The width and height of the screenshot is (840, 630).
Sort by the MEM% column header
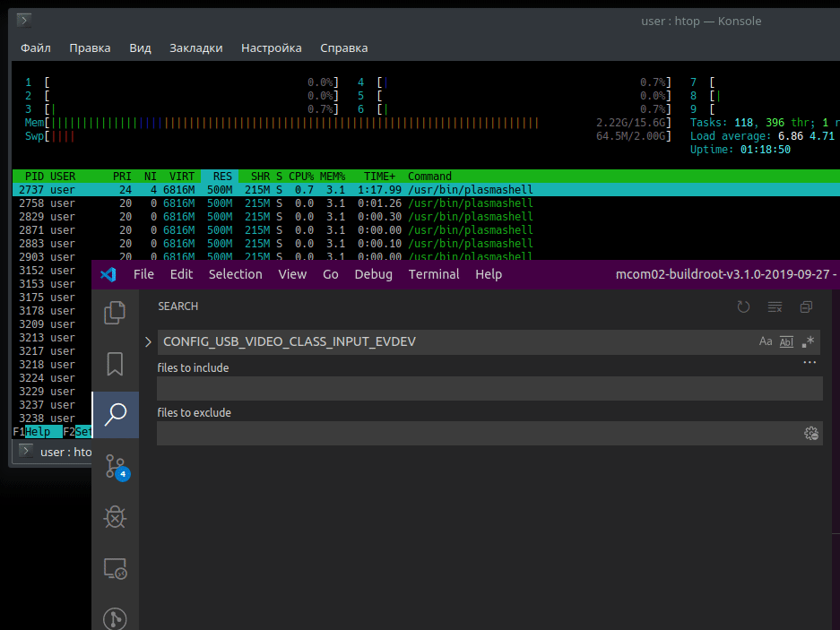(x=332, y=177)
